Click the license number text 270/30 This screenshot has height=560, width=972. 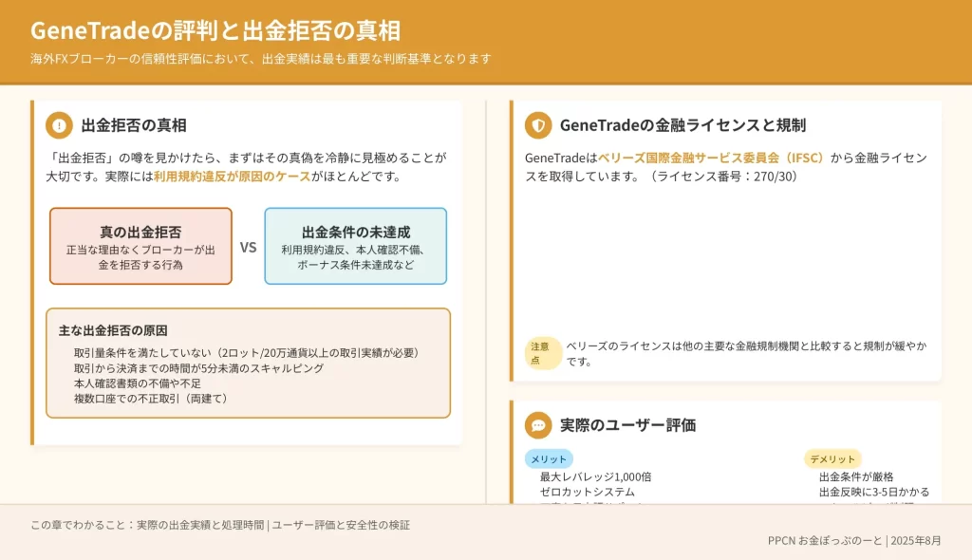click(x=775, y=177)
